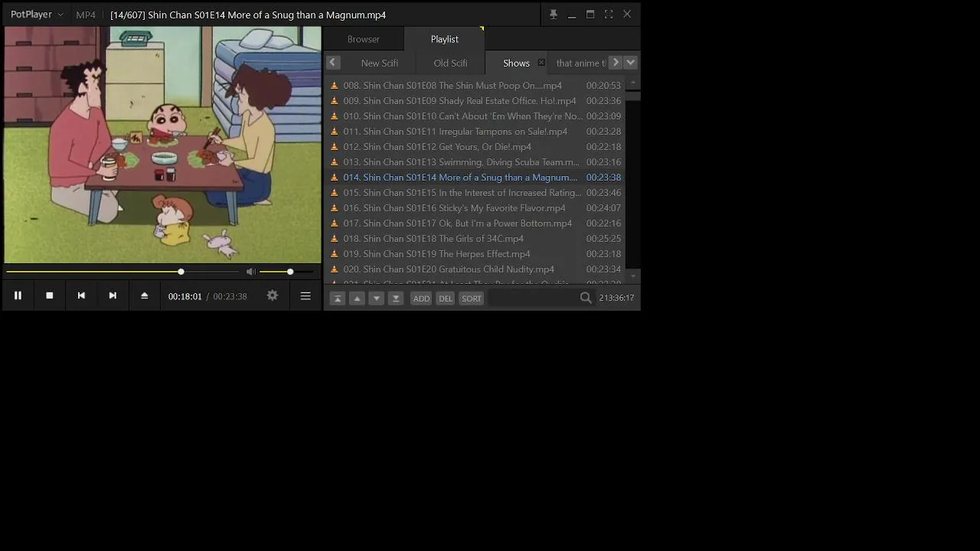Close the Shows playlist tab

541,63
